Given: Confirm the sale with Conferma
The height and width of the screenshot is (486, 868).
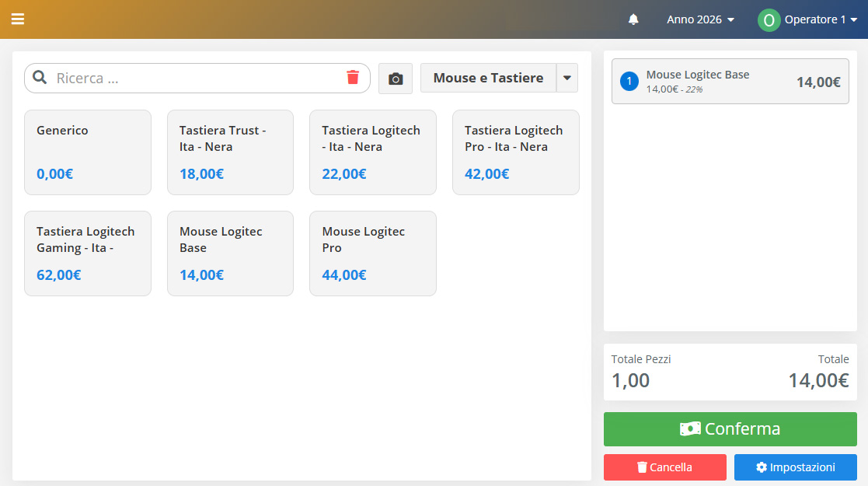Looking at the screenshot, I should 730,429.
